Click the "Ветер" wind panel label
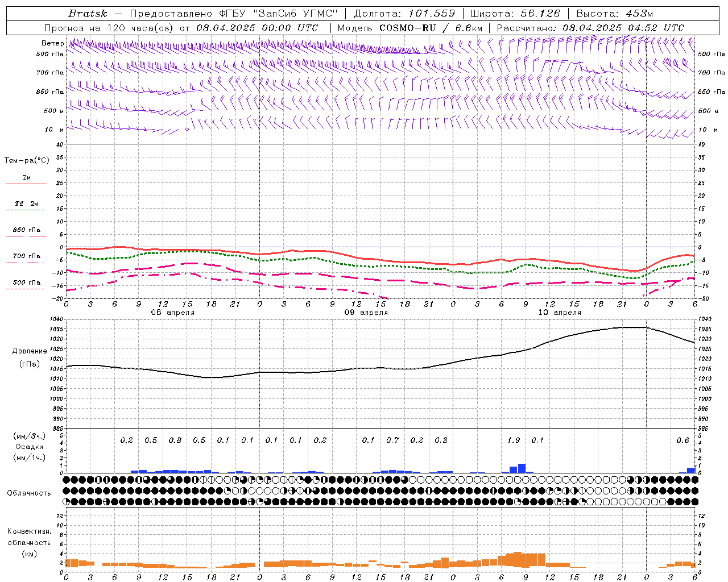728x582 pixels. (53, 43)
